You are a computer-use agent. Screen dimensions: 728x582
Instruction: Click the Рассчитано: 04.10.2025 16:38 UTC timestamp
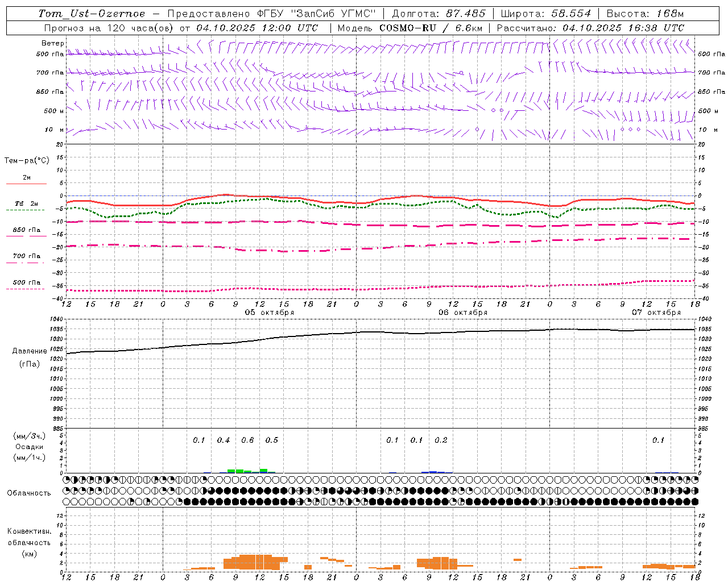[x=590, y=28]
